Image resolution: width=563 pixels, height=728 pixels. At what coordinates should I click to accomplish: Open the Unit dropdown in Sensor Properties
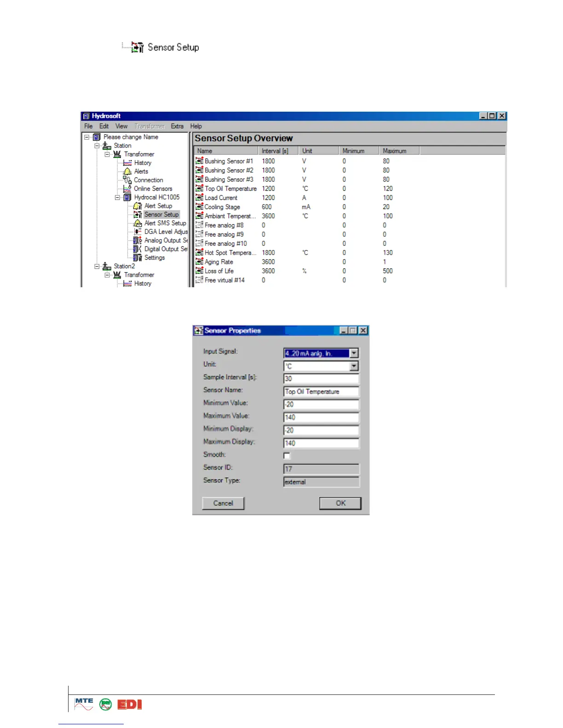coord(354,366)
